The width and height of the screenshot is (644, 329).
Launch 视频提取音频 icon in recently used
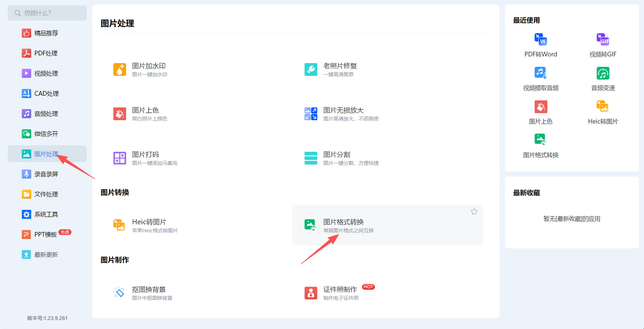point(541,73)
